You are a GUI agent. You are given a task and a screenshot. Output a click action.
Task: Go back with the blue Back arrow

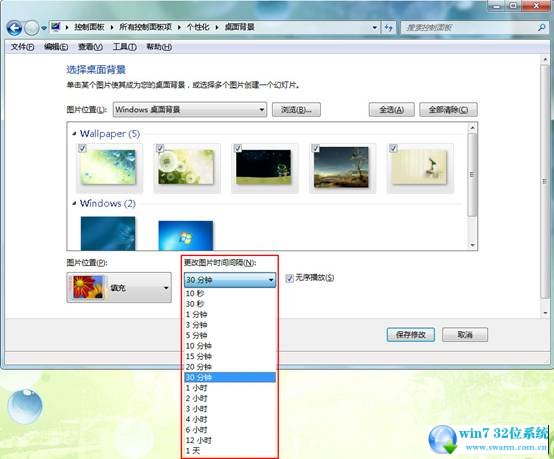(14, 28)
